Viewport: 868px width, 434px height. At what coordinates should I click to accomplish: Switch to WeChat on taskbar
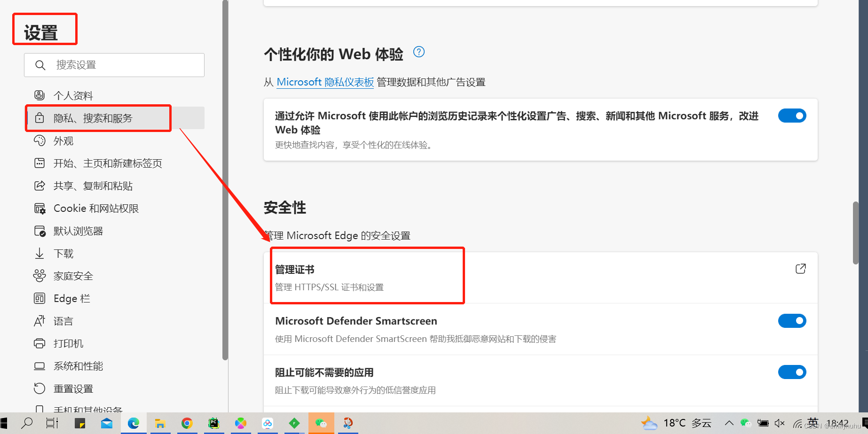pyautogui.click(x=321, y=423)
